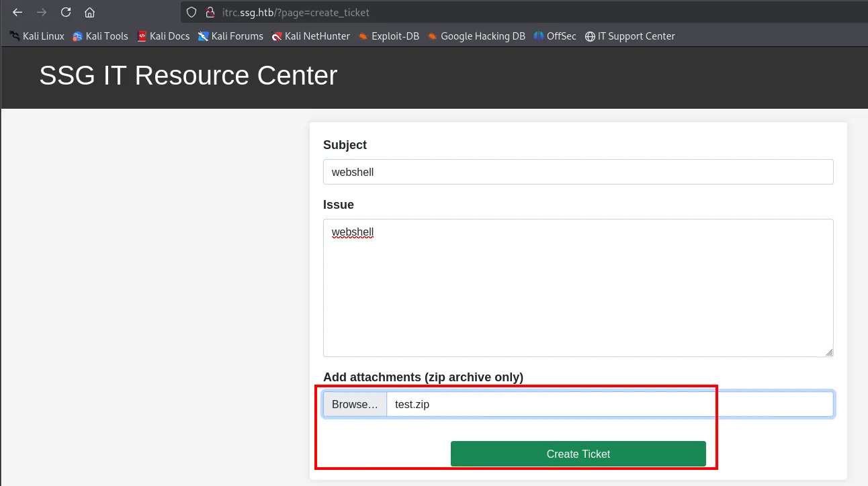The height and width of the screenshot is (486, 868).
Task: Click inside the Issue text area
Action: (578, 288)
